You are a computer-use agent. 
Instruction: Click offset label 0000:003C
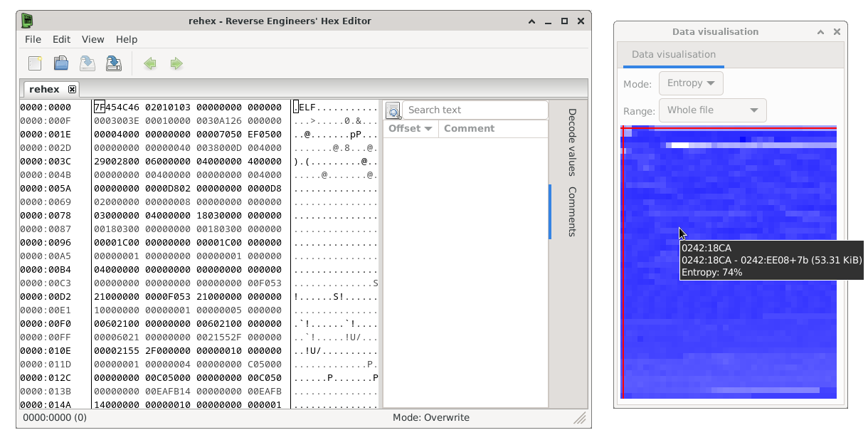[46, 162]
